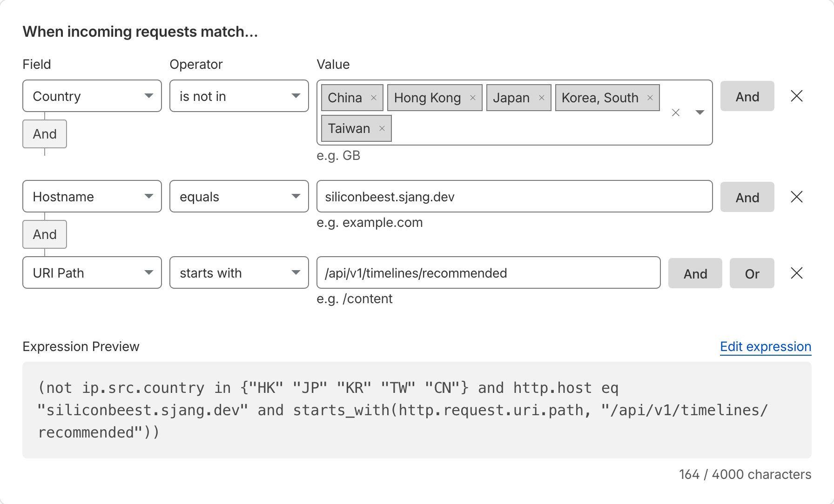This screenshot has height=504, width=834.
Task: Open the Country field dropdown
Action: point(92,96)
